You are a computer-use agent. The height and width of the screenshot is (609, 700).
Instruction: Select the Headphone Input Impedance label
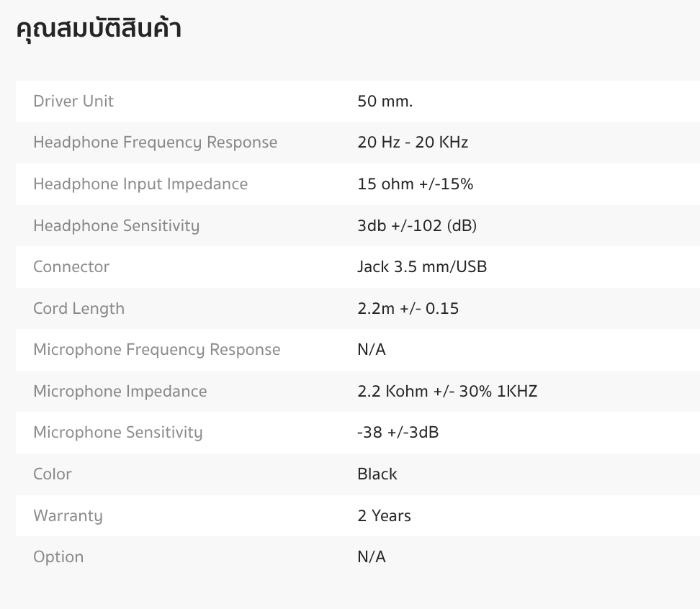140,184
